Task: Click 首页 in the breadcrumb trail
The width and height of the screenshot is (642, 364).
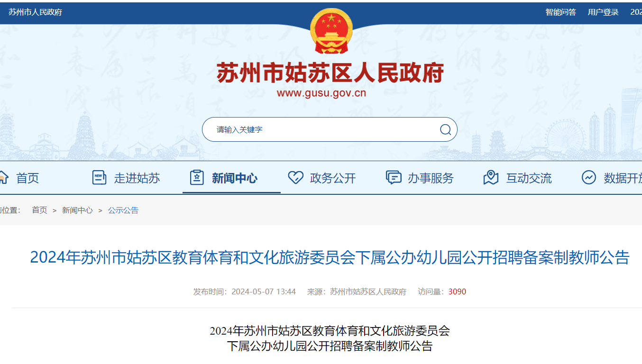Action: point(39,210)
